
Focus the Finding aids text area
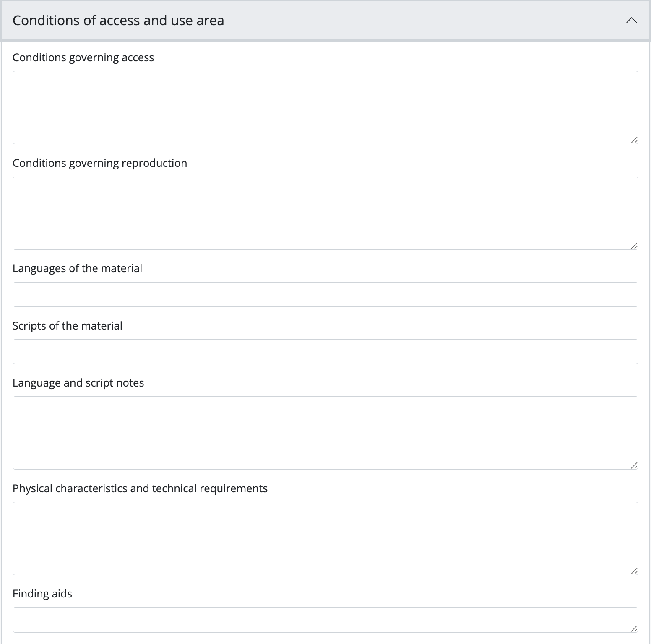tap(325, 620)
